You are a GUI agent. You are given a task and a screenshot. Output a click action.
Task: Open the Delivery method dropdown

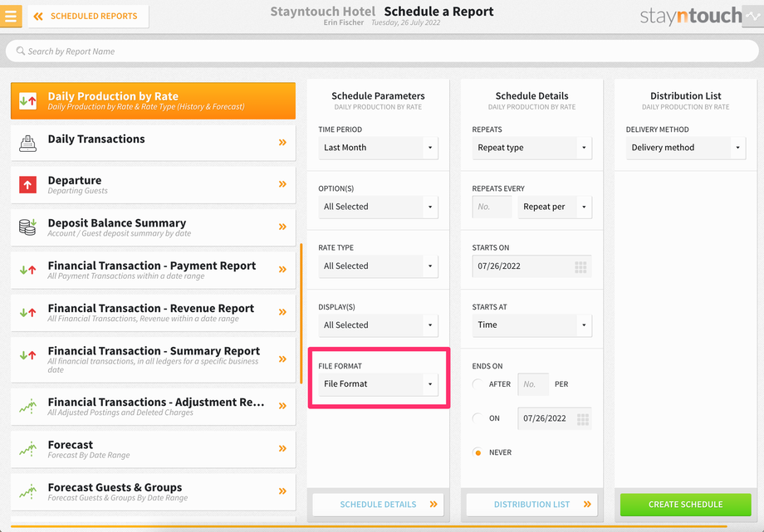pos(686,148)
